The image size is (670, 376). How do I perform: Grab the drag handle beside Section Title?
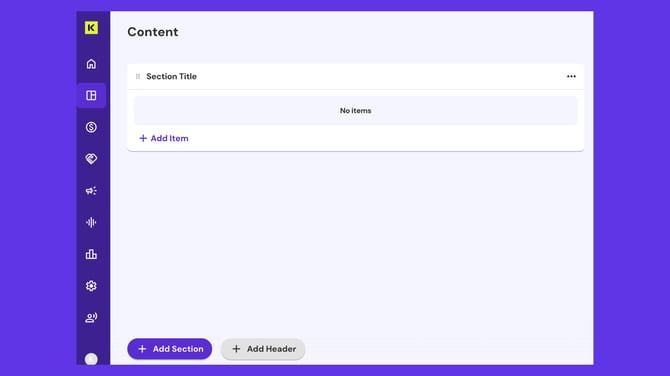(138, 76)
